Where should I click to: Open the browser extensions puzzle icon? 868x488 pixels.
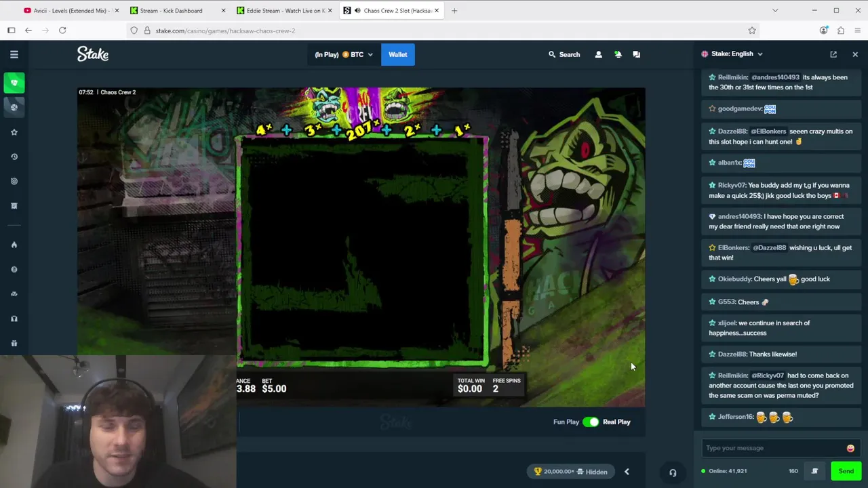(841, 30)
